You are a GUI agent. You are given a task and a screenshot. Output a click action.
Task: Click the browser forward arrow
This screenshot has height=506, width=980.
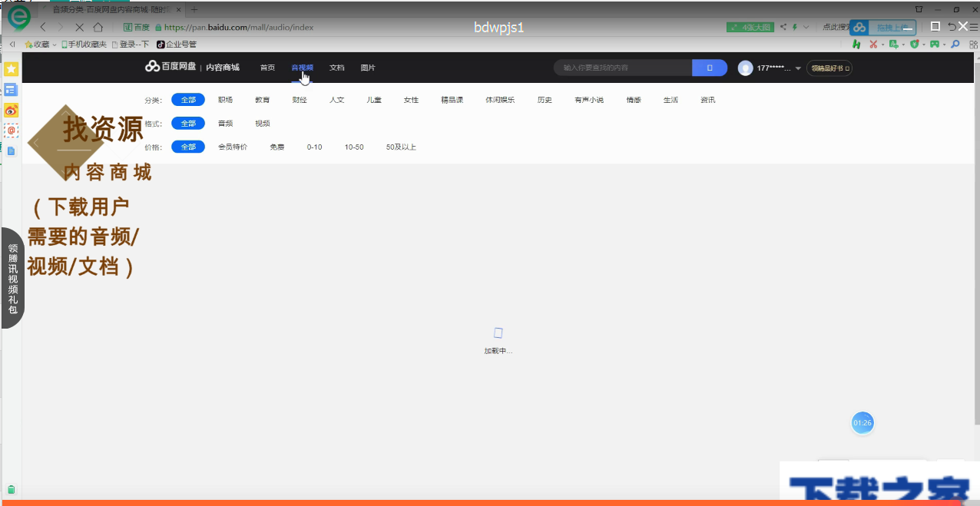pyautogui.click(x=61, y=27)
